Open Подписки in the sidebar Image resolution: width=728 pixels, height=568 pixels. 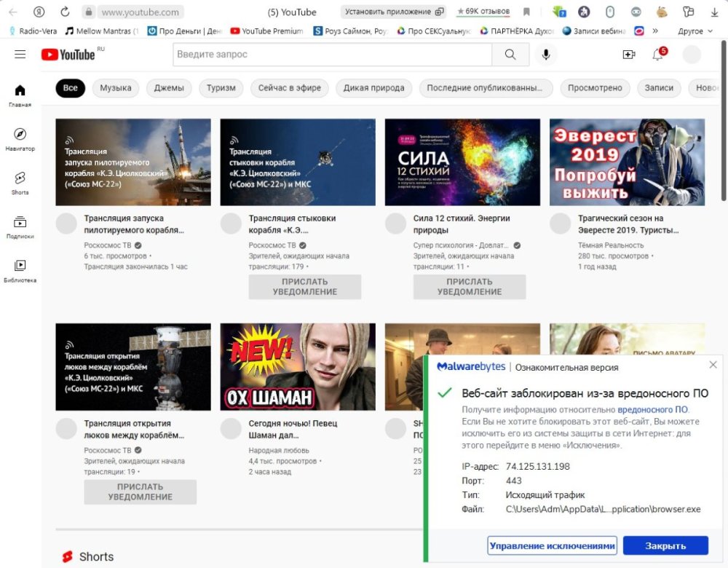[x=20, y=226]
